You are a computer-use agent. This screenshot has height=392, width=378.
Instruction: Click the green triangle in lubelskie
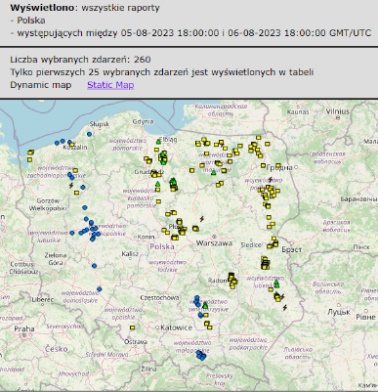tap(276, 283)
